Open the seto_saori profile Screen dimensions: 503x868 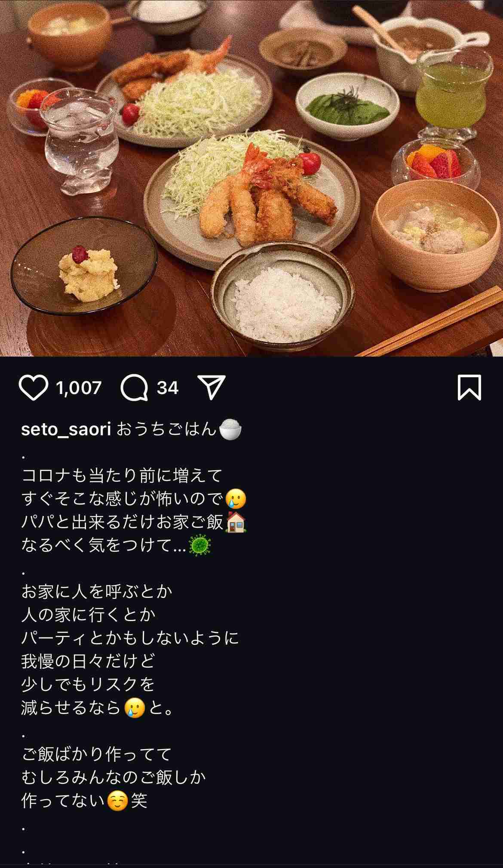(x=66, y=429)
